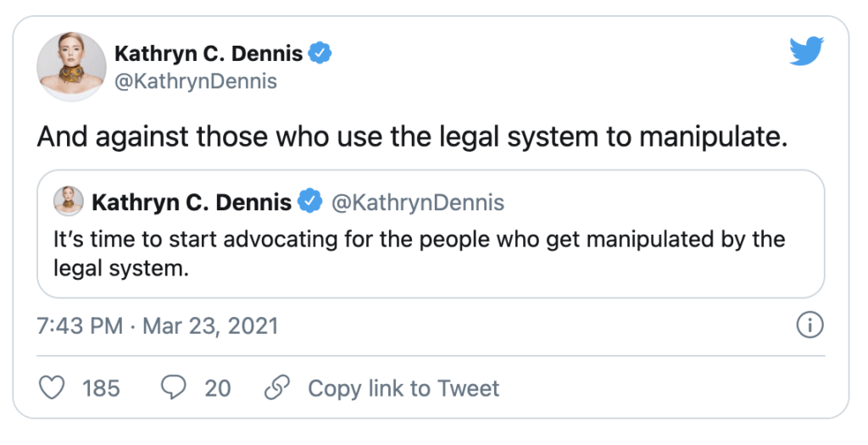Click the 'And against those who use' tweet text
The image size is (868, 445).
(412, 137)
